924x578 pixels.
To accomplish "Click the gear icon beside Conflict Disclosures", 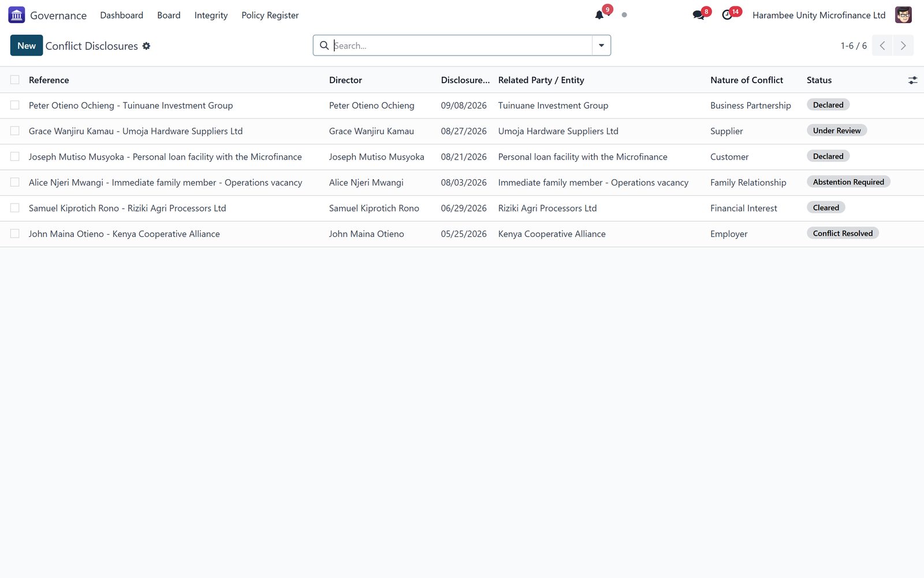I will [147, 46].
